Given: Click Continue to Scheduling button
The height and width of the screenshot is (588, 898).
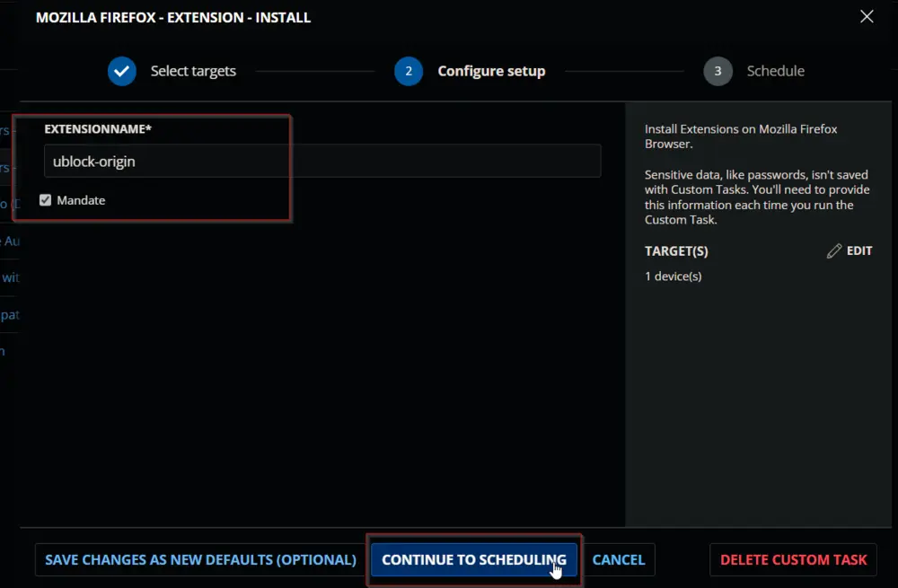Looking at the screenshot, I should tap(473, 559).
